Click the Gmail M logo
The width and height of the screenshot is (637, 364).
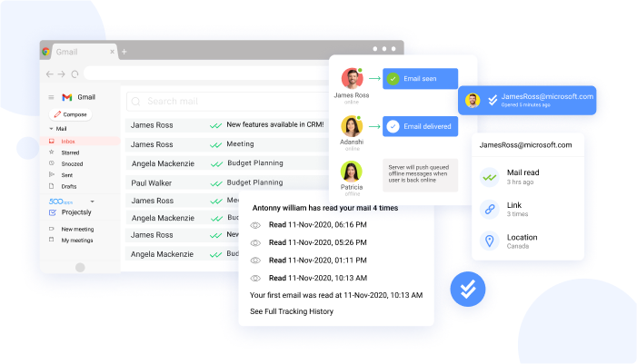click(67, 97)
